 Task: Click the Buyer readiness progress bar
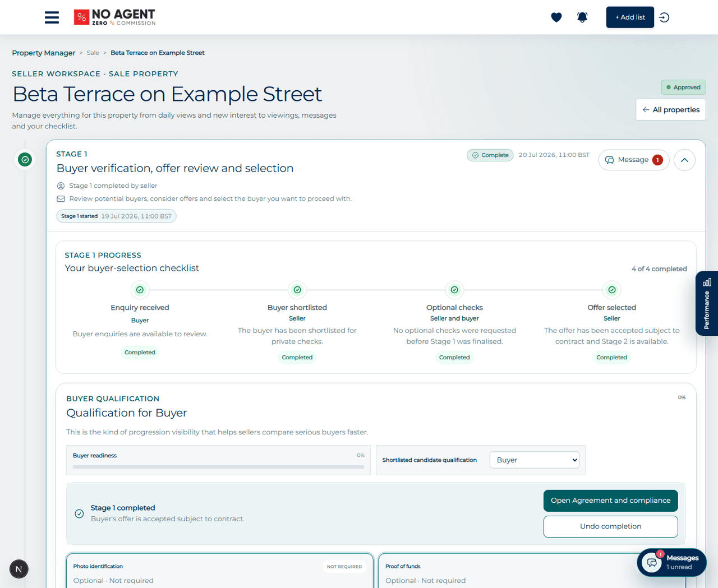pos(218,466)
